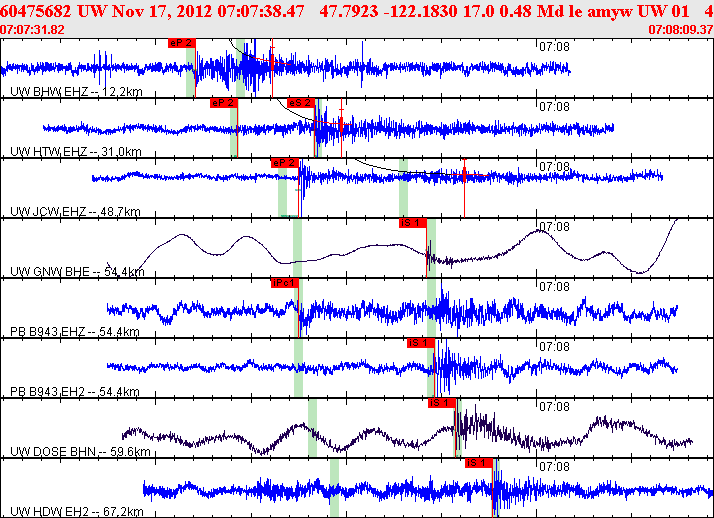
Task: Click the station label UW JCW EHZ -- 48.7km
Action: (75, 212)
